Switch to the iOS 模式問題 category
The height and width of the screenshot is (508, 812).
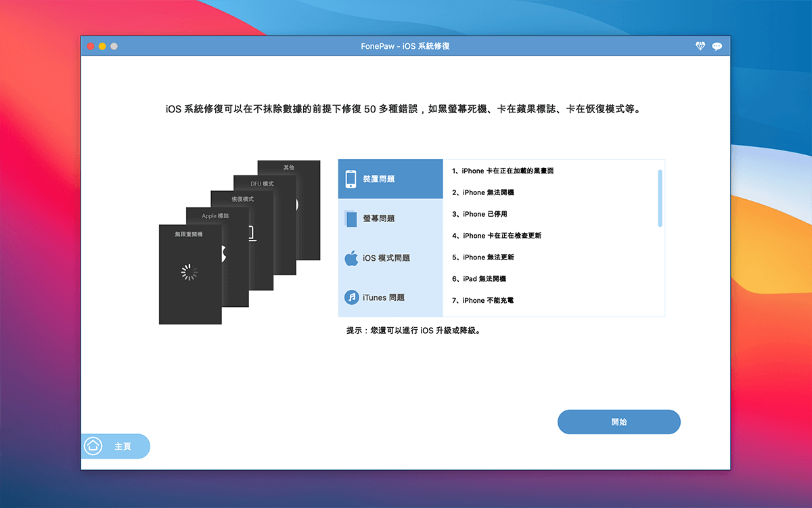click(390, 258)
